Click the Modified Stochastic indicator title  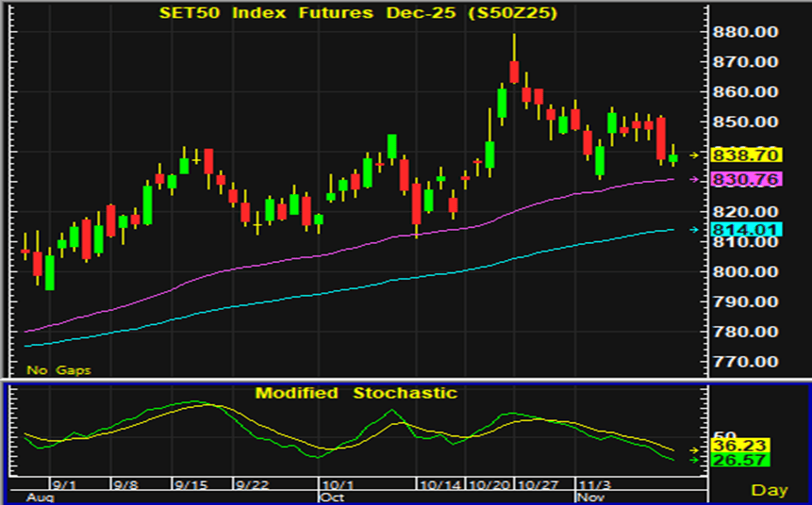point(356,392)
